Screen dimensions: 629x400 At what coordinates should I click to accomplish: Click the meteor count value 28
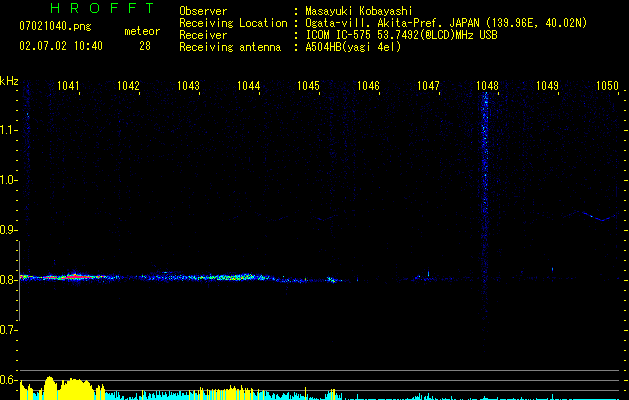(145, 46)
